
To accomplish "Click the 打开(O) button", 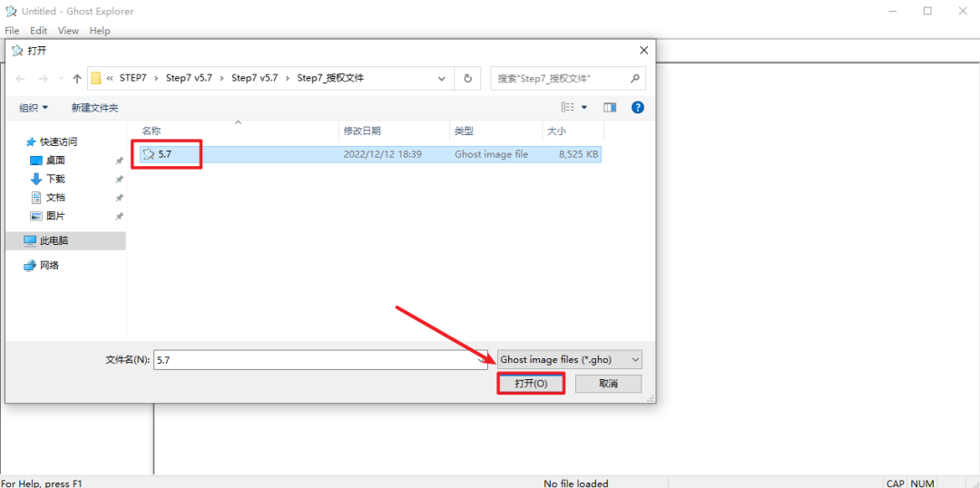I will coord(531,384).
